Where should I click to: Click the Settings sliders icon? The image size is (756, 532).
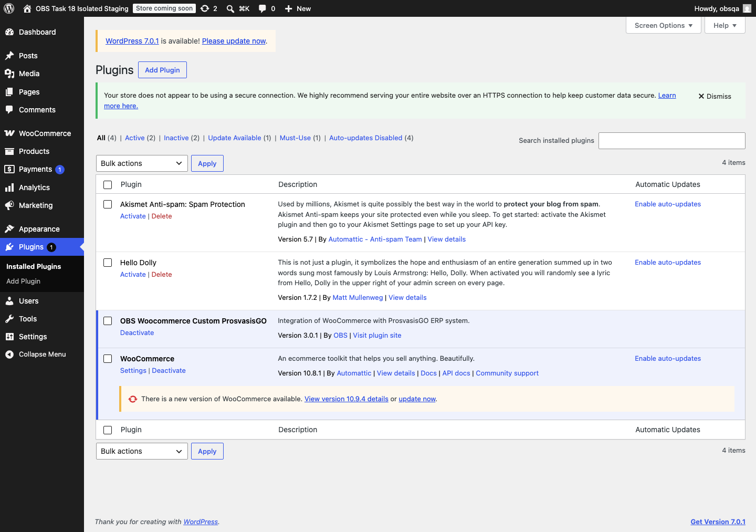point(9,337)
